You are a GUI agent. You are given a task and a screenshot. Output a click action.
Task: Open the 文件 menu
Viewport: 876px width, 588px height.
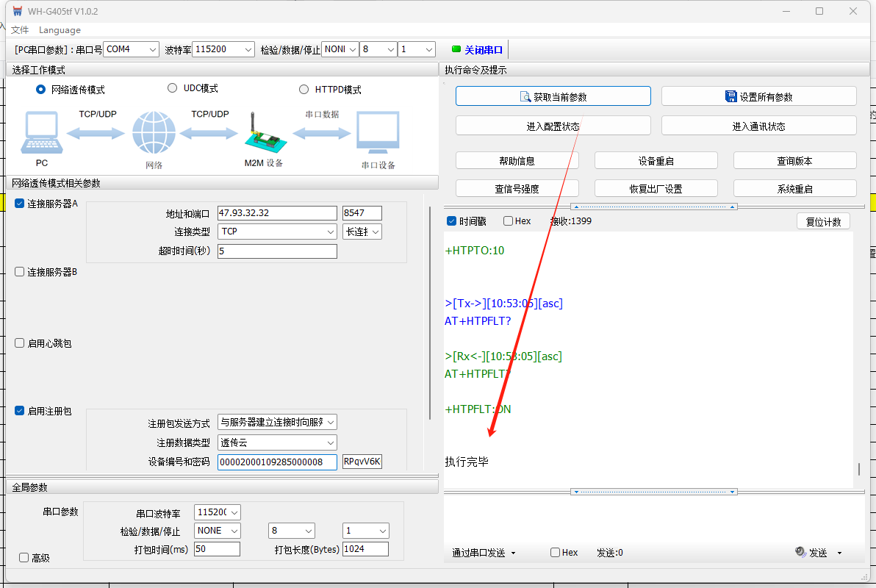[x=20, y=30]
